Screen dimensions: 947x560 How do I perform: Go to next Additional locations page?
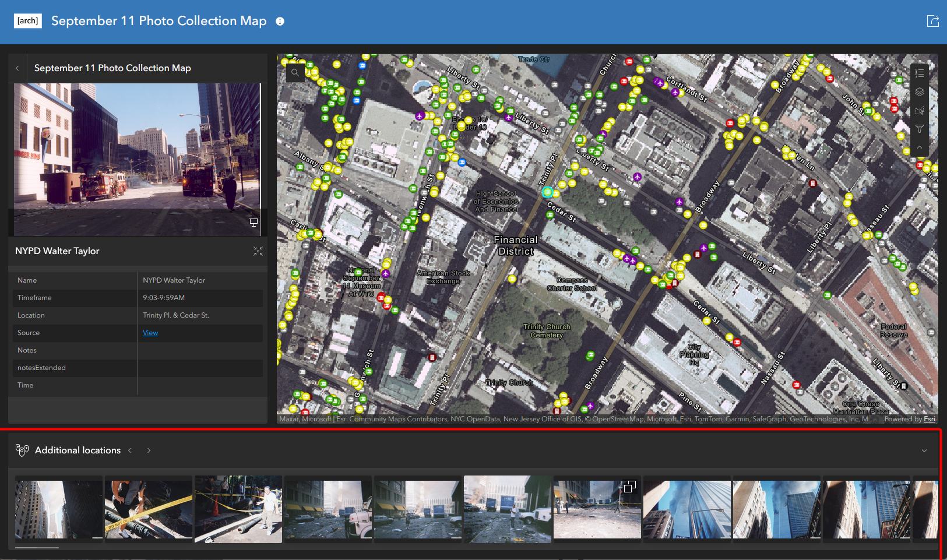pos(149,450)
